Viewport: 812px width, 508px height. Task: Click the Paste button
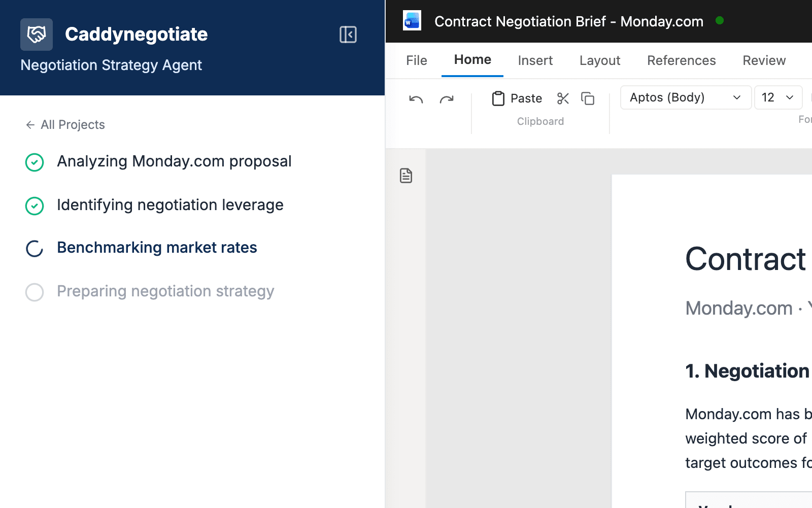tap(517, 98)
